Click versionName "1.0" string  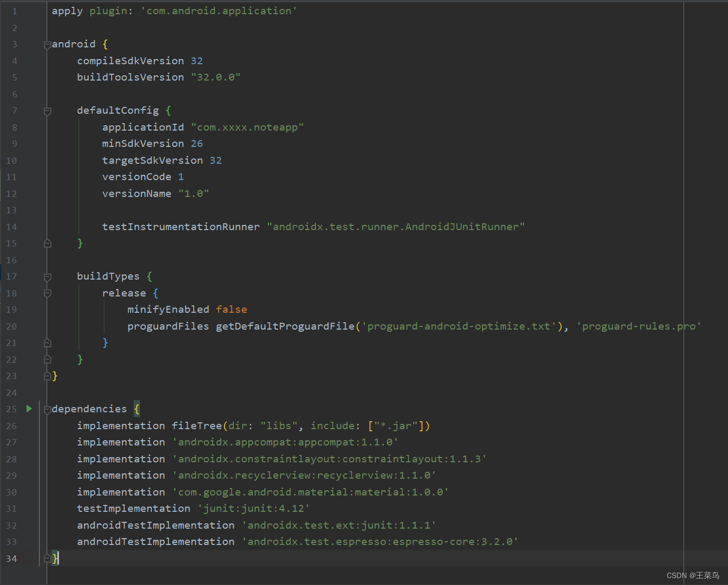point(194,193)
